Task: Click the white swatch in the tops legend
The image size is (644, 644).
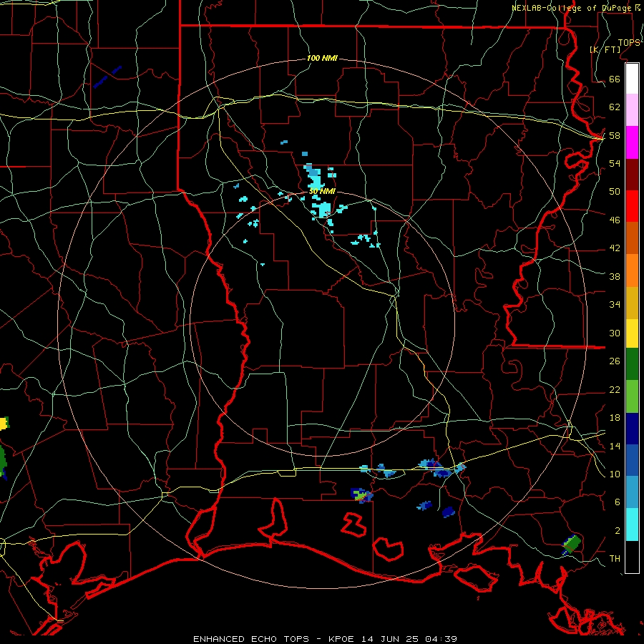Action: click(x=632, y=79)
